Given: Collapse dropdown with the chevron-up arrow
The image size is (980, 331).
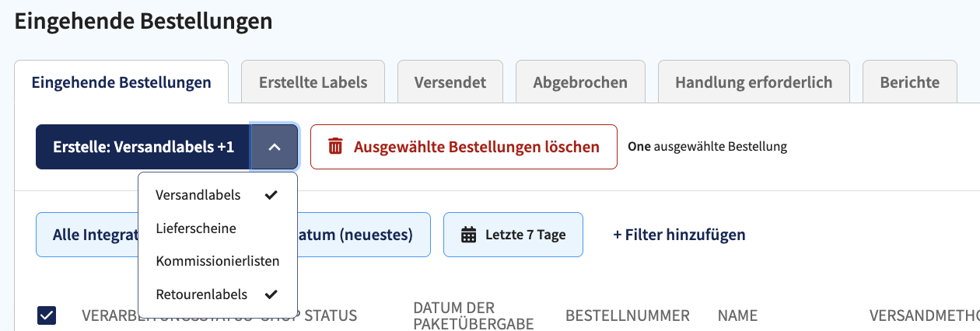Looking at the screenshot, I should coord(275,147).
